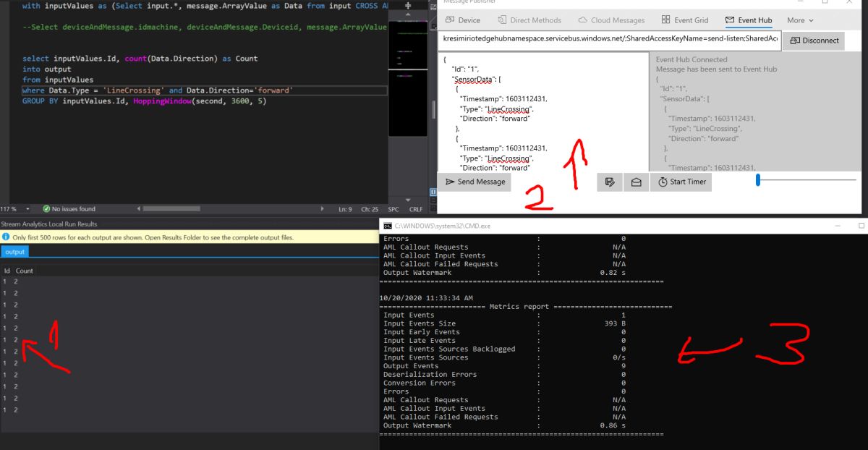Click the horizontal scrollbar left arrow
The image size is (868, 450).
(137, 209)
